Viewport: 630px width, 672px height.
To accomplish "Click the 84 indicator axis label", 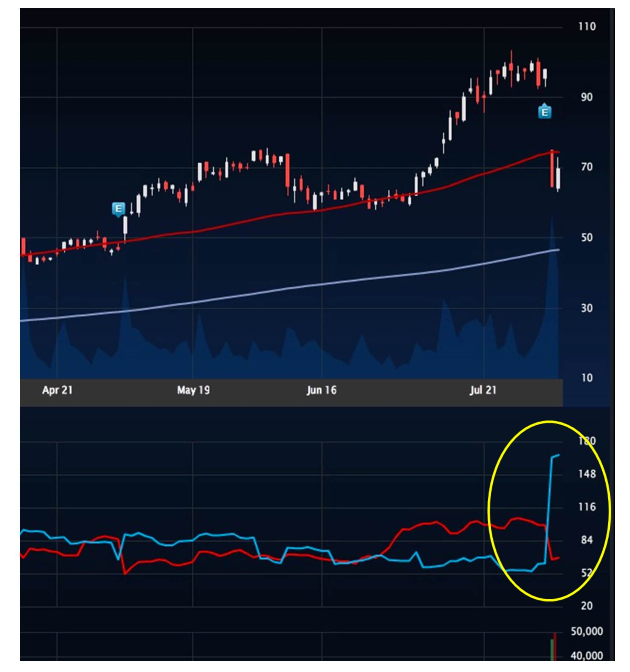I will (587, 540).
